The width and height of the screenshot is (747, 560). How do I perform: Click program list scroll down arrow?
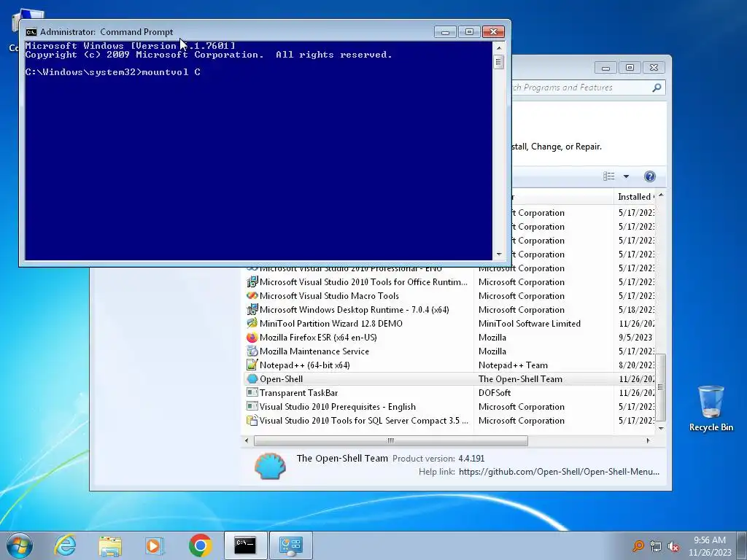point(661,428)
